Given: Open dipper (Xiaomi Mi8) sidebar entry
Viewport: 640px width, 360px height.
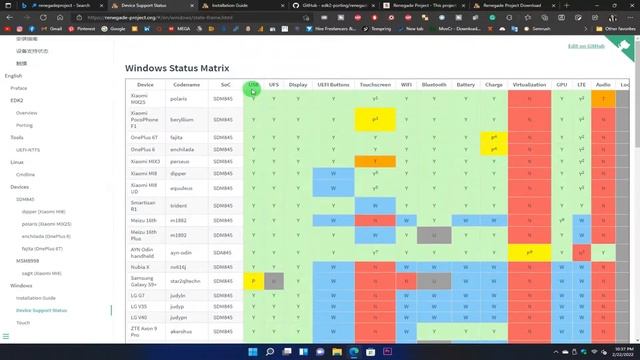Looking at the screenshot, I should [x=43, y=211].
